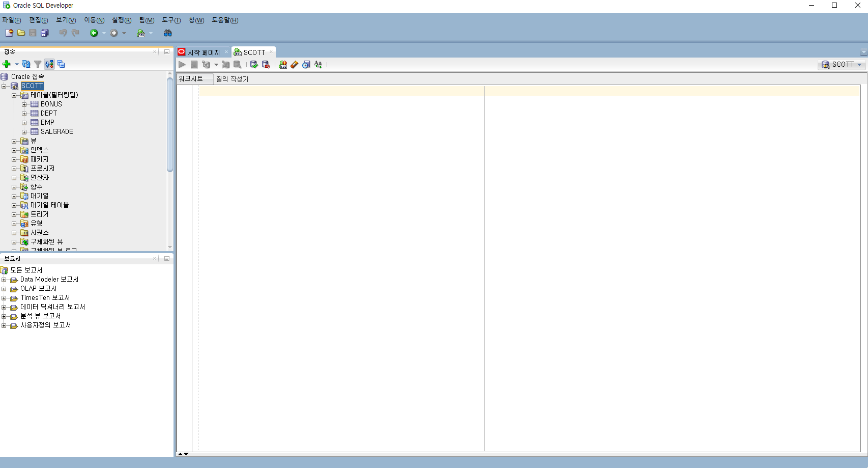Open the Run Script dropdown arrow
The image size is (868, 468).
coord(216,65)
